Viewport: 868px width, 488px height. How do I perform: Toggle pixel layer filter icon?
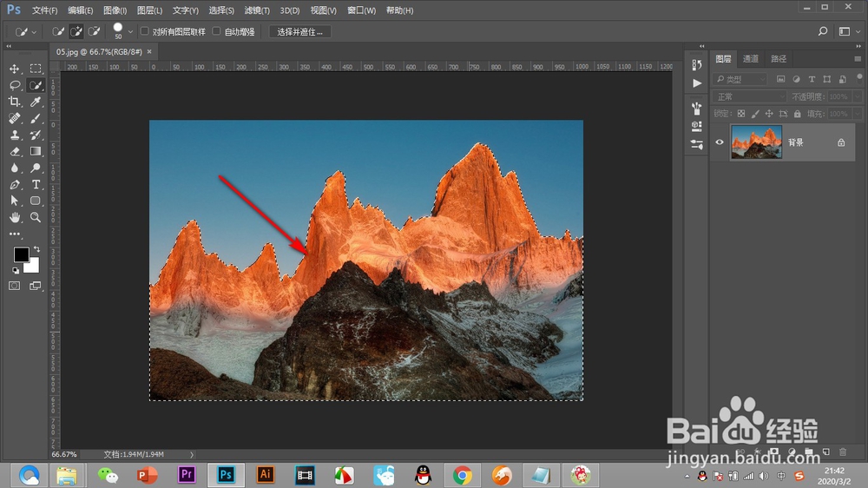point(780,79)
